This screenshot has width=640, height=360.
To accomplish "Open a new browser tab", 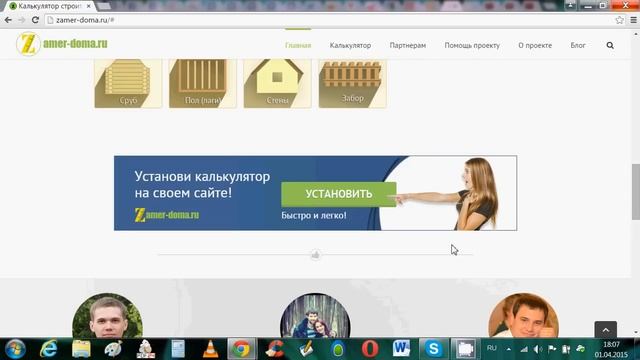I will pyautogui.click(x=104, y=6).
